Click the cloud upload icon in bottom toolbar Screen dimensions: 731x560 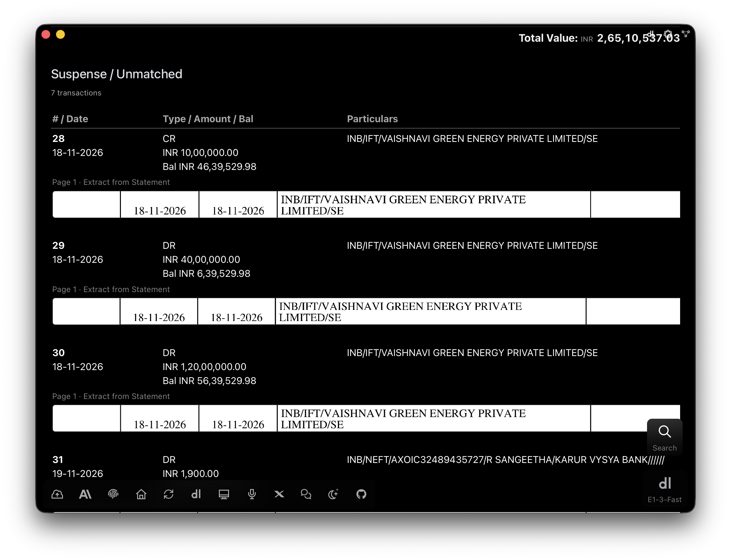pos(57,494)
